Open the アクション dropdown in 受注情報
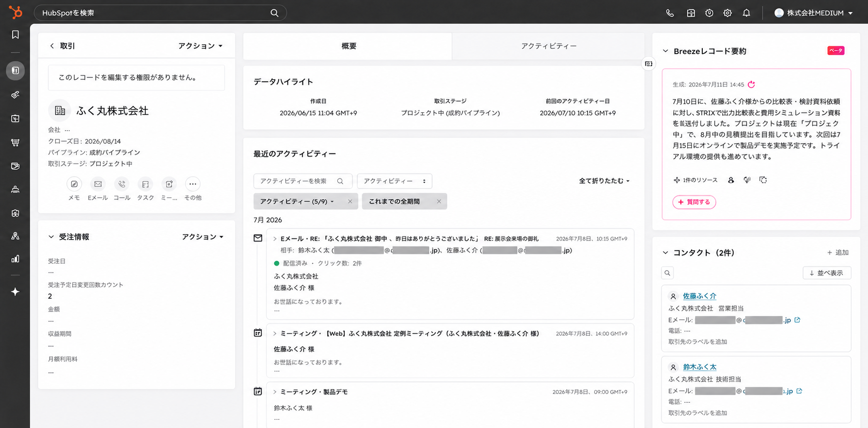Image resolution: width=868 pixels, height=428 pixels. 203,237
